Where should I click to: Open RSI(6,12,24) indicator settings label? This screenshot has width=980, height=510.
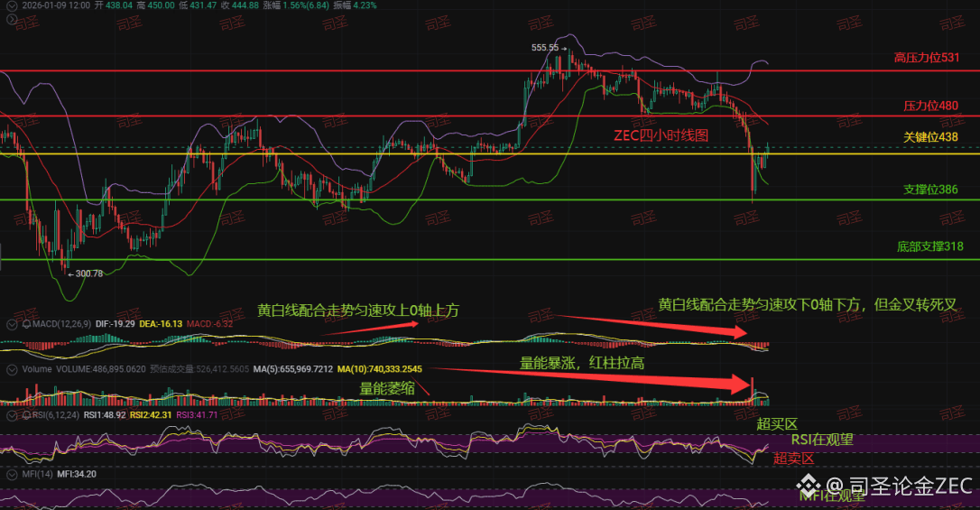[x=55, y=415]
